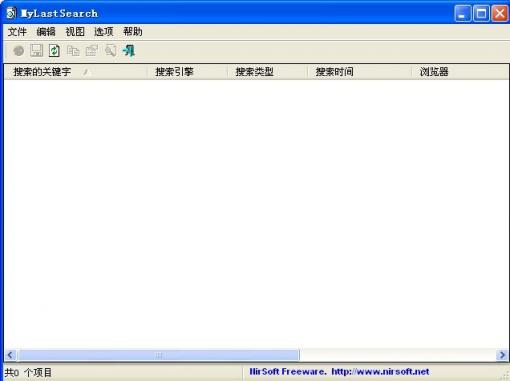Screen dimensions: 510x381
Task: Click the 共0 个项目 status text
Action: click(x=28, y=372)
